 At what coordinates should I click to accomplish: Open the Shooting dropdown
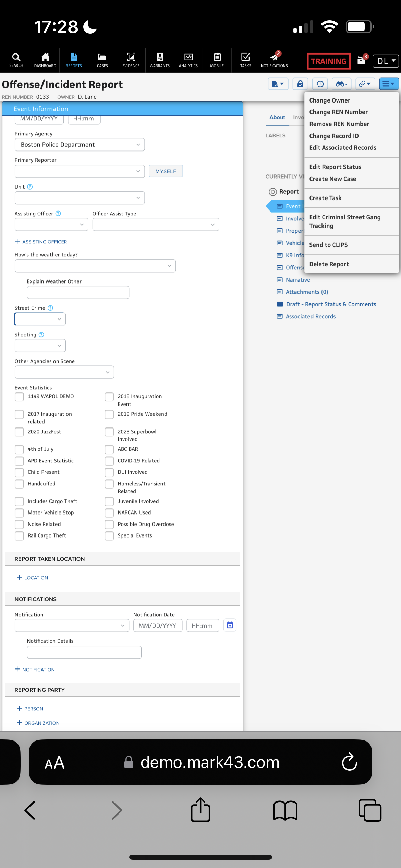click(x=40, y=346)
